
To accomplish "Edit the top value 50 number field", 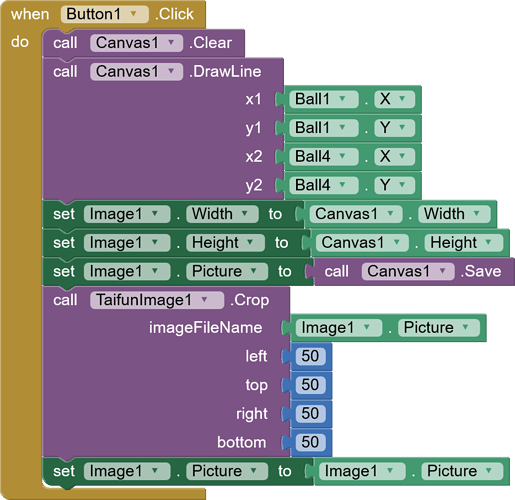I will click(x=310, y=385).
